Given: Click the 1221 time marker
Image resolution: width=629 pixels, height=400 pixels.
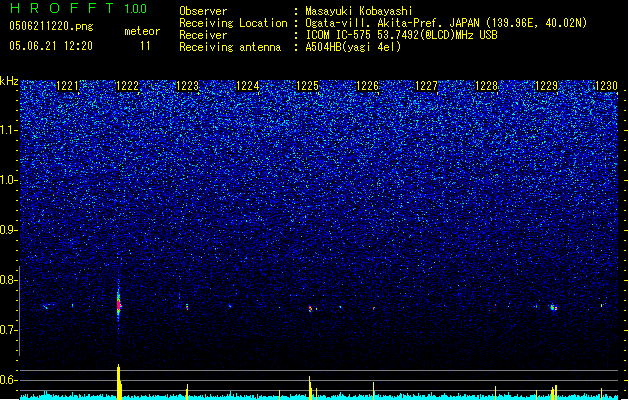Looking at the screenshot, I should pos(67,86).
